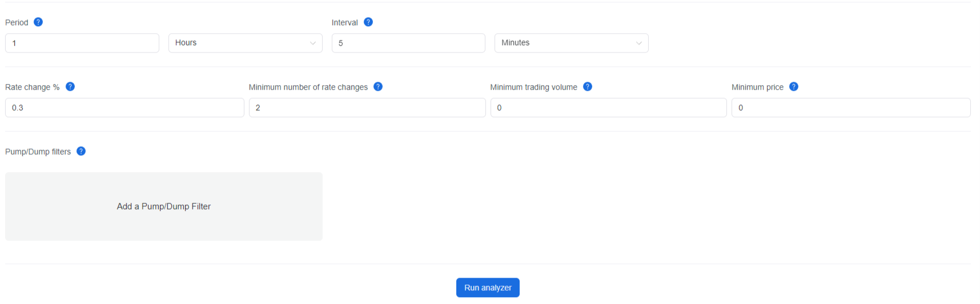Image resolution: width=980 pixels, height=304 pixels.
Task: Click help icon for Minimum number of rate changes
Action: 378,87
